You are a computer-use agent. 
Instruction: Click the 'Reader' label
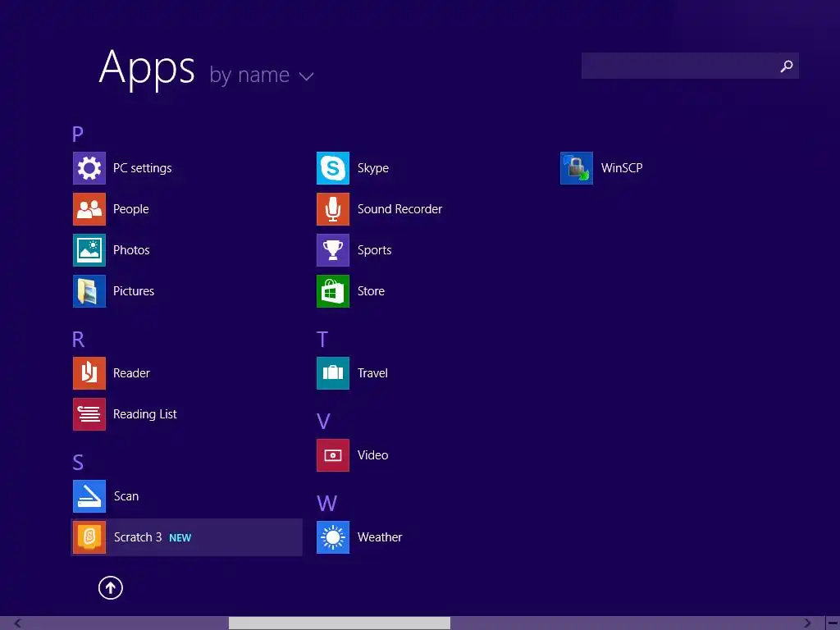[131, 373]
